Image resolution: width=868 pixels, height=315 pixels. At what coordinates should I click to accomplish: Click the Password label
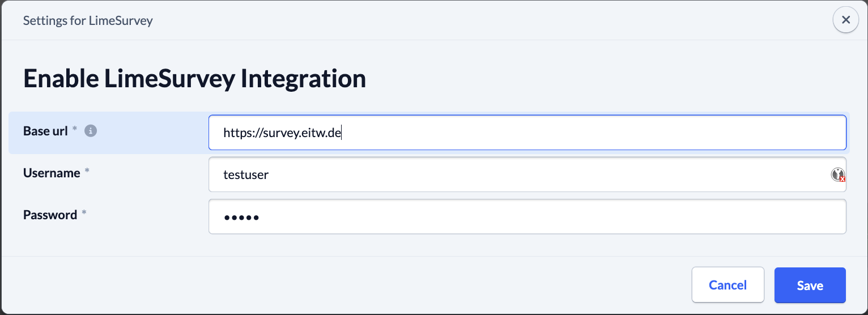pos(50,215)
